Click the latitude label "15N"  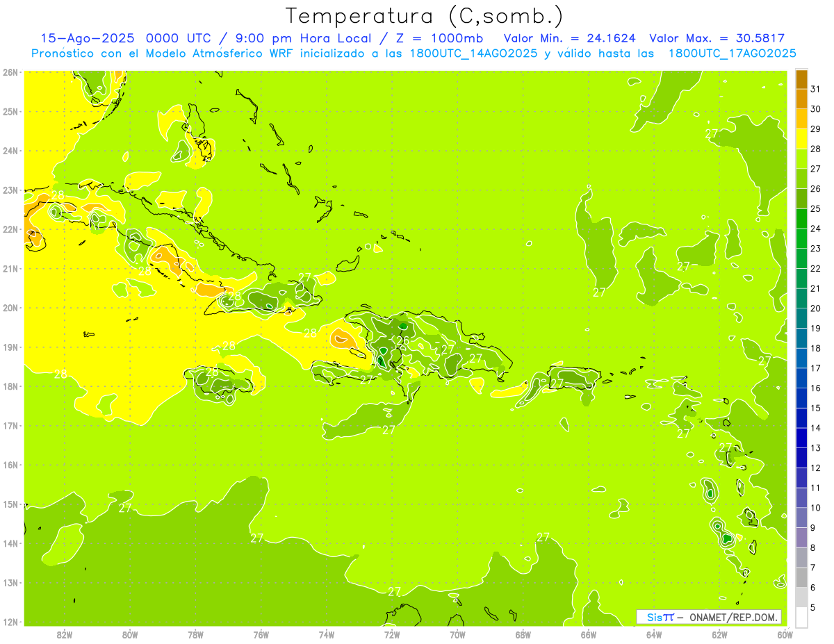point(10,504)
